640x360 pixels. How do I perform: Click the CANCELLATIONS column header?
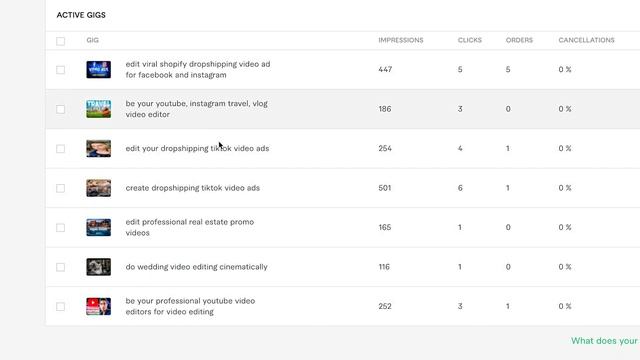(586, 40)
